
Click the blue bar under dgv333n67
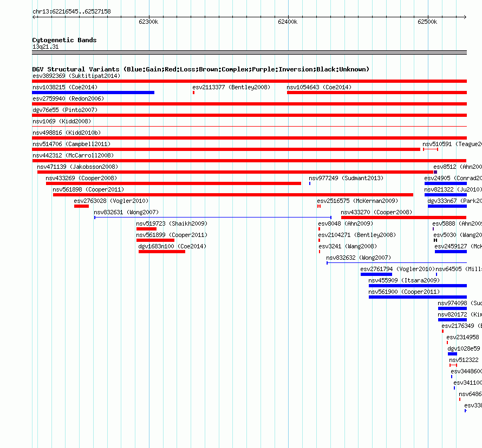click(447, 206)
